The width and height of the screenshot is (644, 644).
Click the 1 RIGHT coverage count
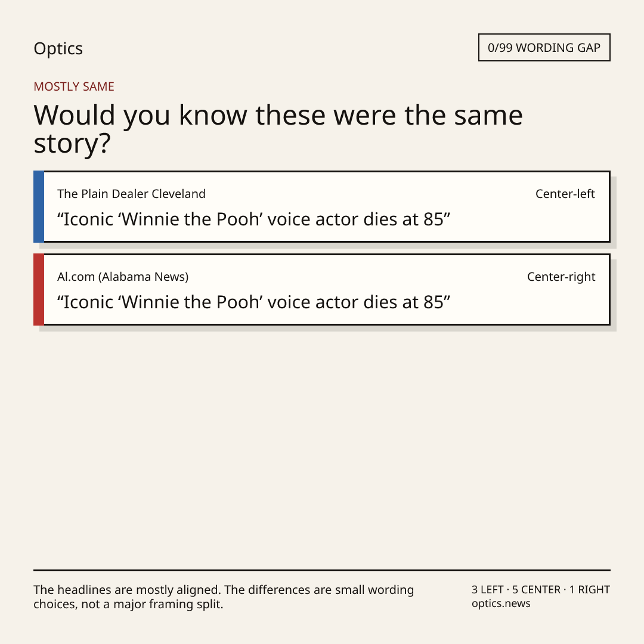coord(589,590)
